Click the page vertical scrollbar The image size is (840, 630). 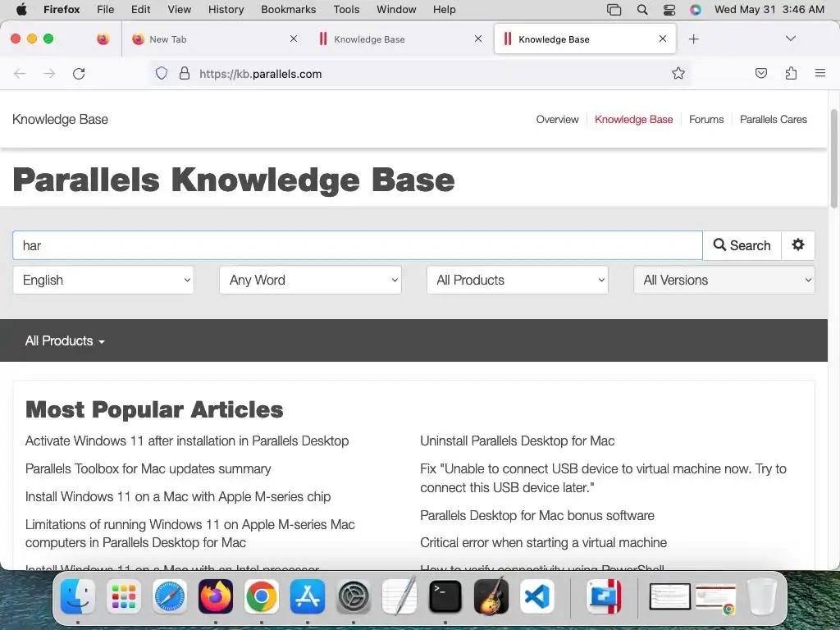[833, 158]
